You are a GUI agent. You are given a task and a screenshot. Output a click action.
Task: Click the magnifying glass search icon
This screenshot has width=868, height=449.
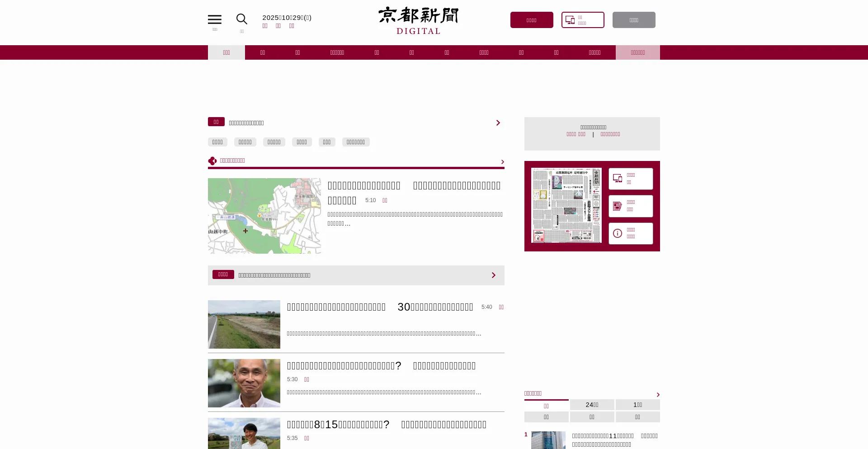click(241, 19)
